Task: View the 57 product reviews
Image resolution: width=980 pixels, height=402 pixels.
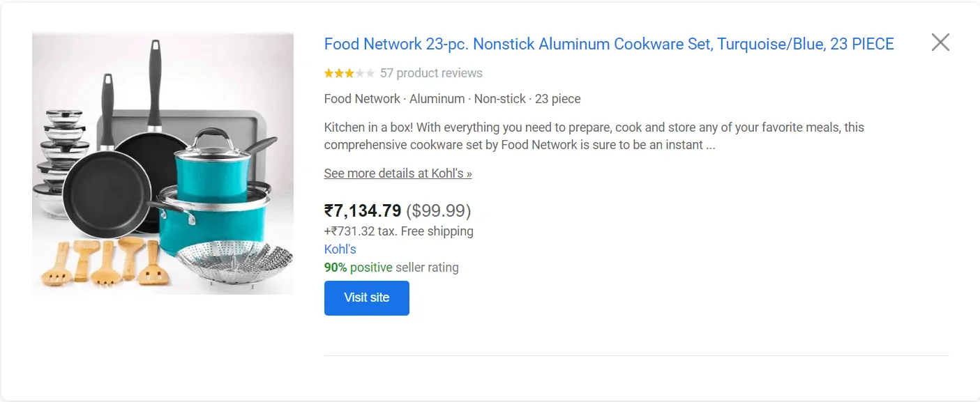Action: 430,72
